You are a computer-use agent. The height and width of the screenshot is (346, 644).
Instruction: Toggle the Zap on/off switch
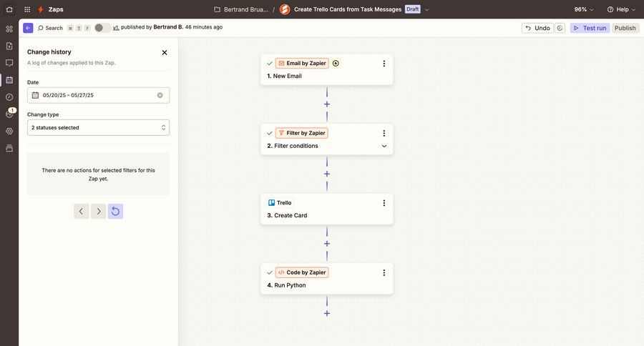[x=102, y=27]
